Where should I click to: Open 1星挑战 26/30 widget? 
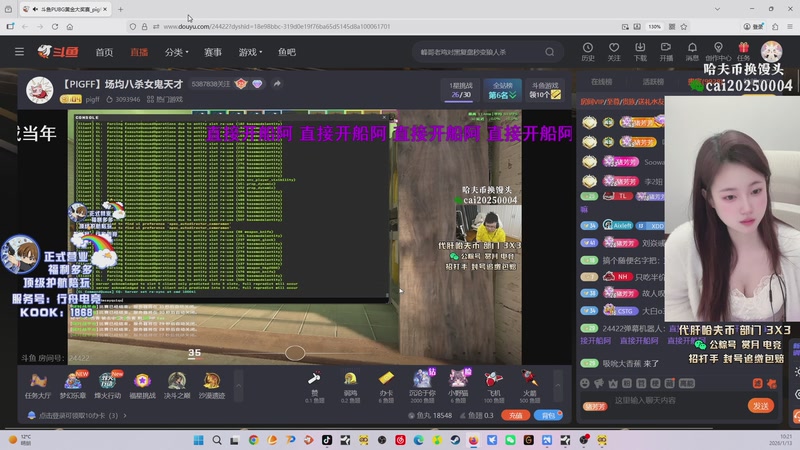coord(461,90)
